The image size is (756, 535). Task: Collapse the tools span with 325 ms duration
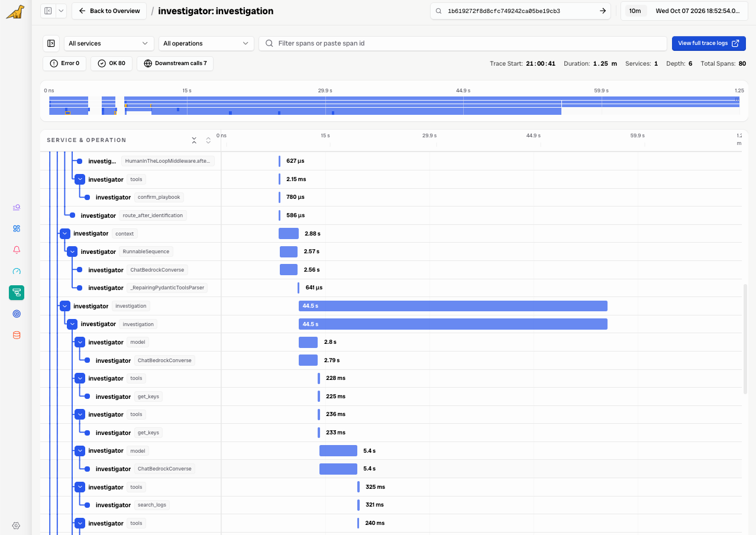[80, 487]
